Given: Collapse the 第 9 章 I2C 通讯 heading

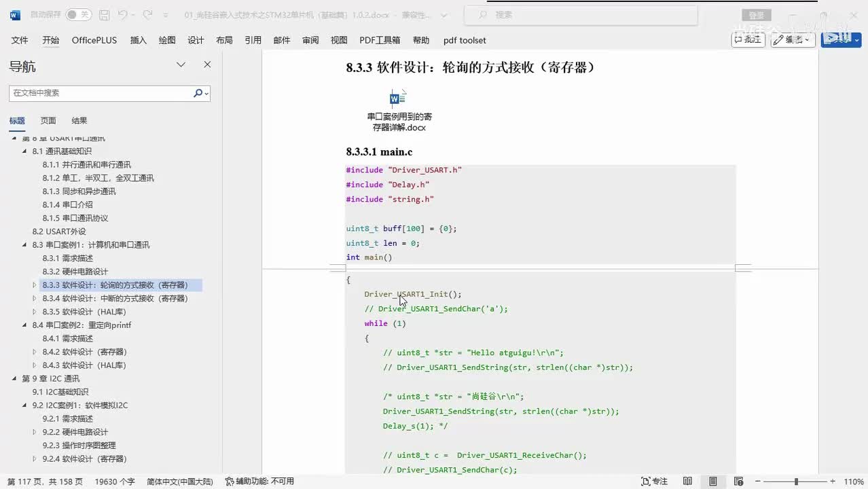Looking at the screenshot, I should pyautogui.click(x=14, y=378).
